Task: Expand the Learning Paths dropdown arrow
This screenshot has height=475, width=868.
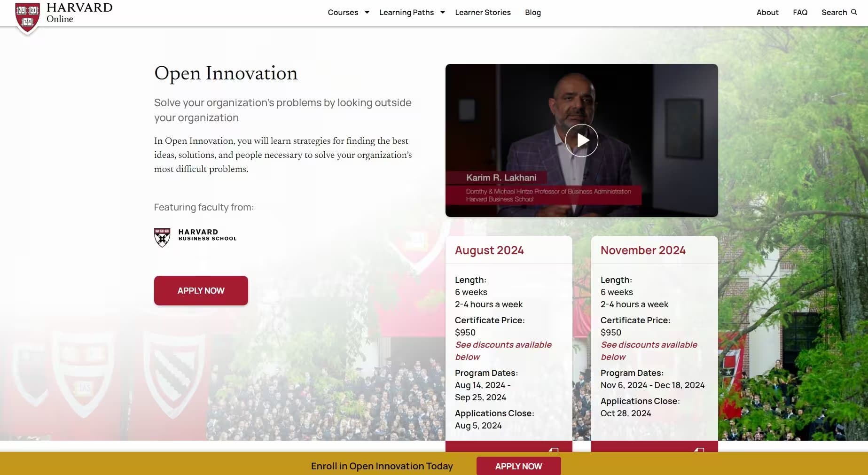Action: click(x=442, y=12)
